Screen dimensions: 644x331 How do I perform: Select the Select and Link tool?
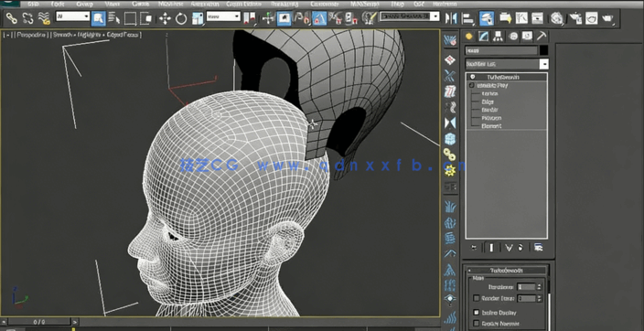(x=11, y=18)
